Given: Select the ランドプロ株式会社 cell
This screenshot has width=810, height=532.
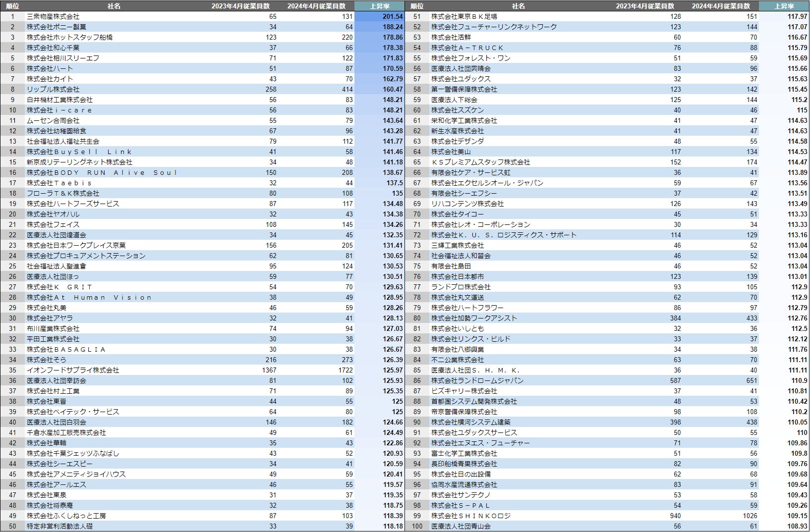Looking at the screenshot, I should [x=519, y=287].
